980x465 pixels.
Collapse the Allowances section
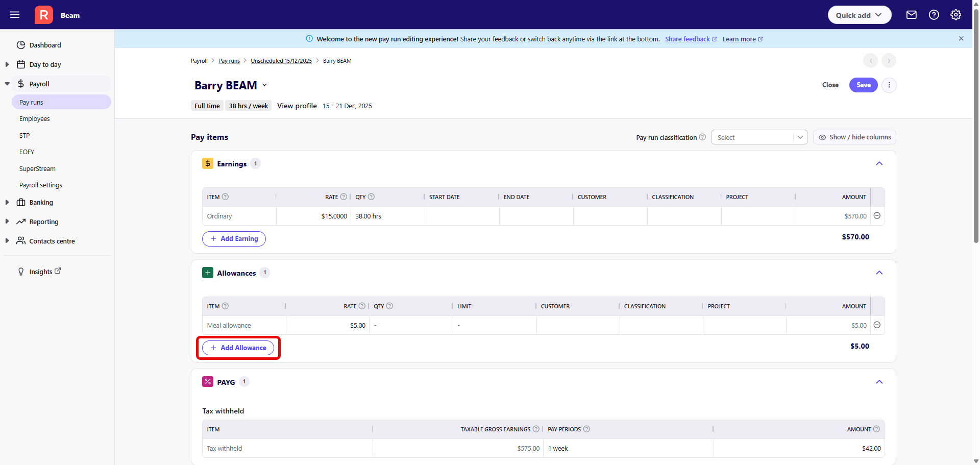pos(879,273)
